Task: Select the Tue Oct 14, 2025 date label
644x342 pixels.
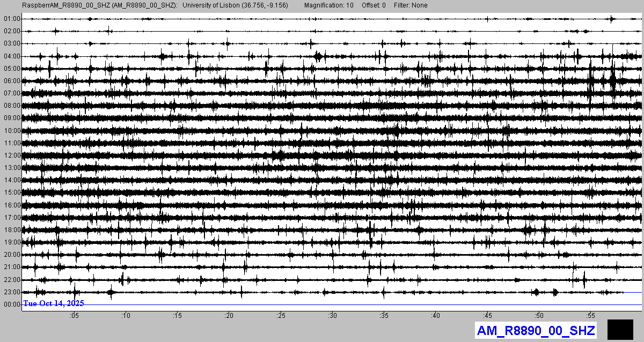Action: click(x=54, y=303)
